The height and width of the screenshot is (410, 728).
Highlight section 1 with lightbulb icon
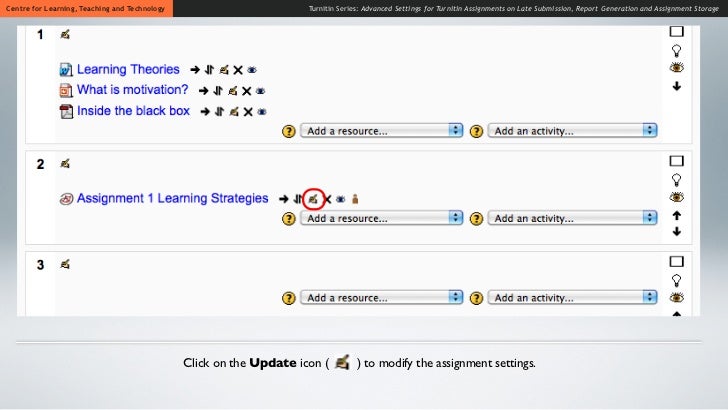tap(676, 50)
